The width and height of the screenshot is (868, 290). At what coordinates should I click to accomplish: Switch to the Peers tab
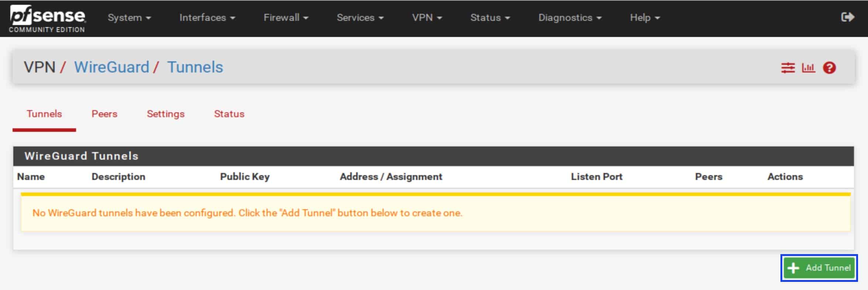point(105,114)
